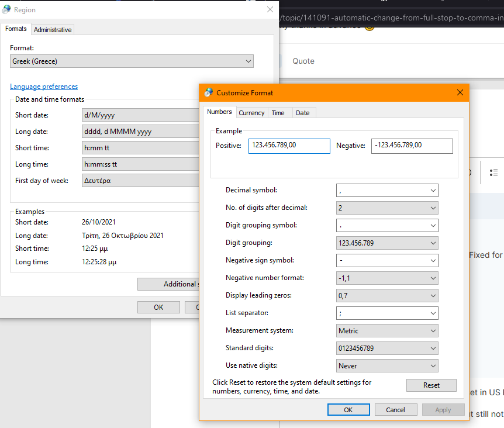Open the Short date format dropdown
Viewport: 504px width, 428px height.
tap(140, 115)
